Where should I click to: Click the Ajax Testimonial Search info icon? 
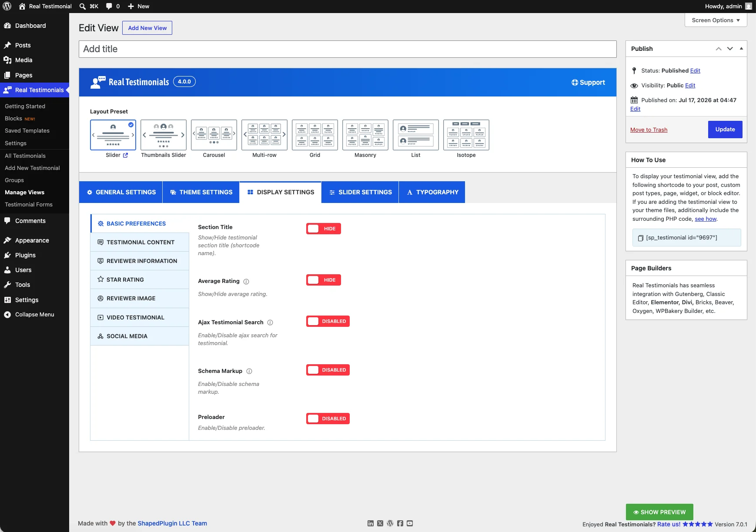pos(270,323)
